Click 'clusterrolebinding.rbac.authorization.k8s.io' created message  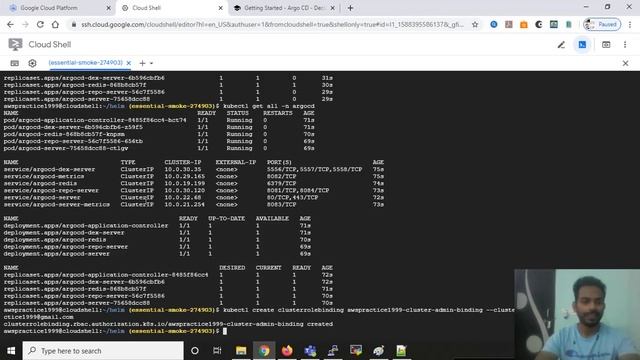pos(168,324)
